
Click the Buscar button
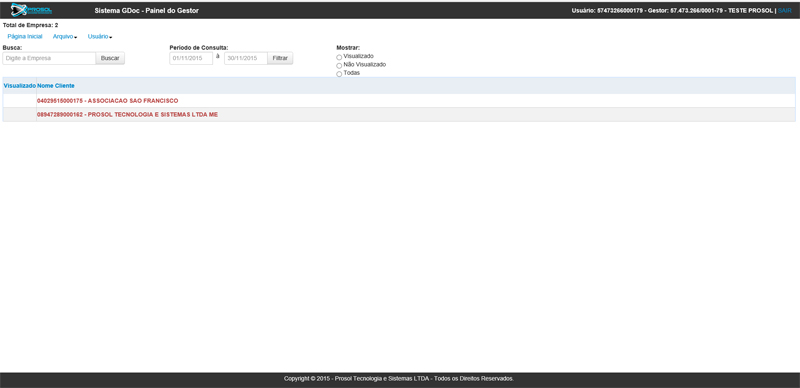click(x=110, y=58)
